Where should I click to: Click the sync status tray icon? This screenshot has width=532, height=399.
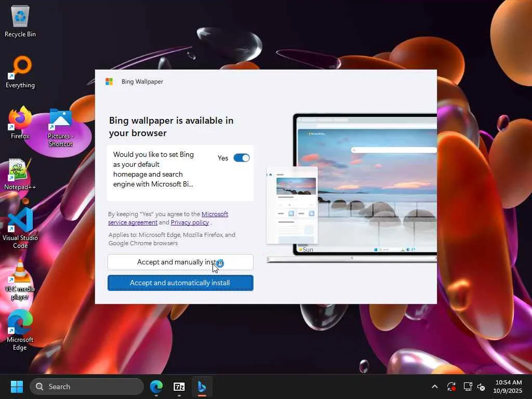(451, 387)
